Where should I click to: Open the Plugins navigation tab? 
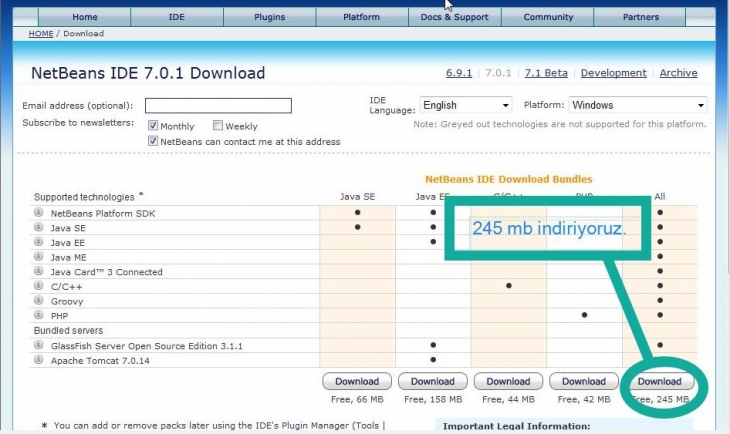[269, 17]
